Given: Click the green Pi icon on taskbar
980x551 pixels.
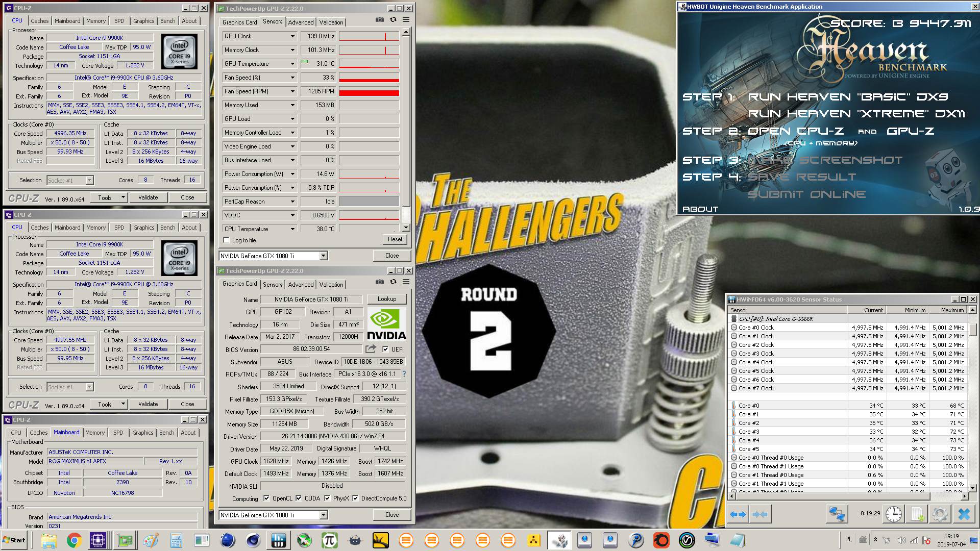Looking at the screenshot, I should pyautogui.click(x=330, y=540).
